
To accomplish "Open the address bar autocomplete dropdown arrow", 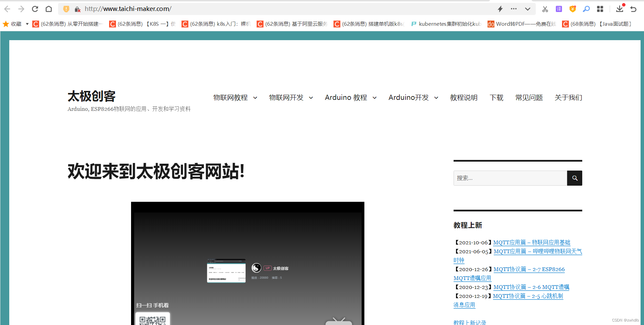I will (527, 9).
